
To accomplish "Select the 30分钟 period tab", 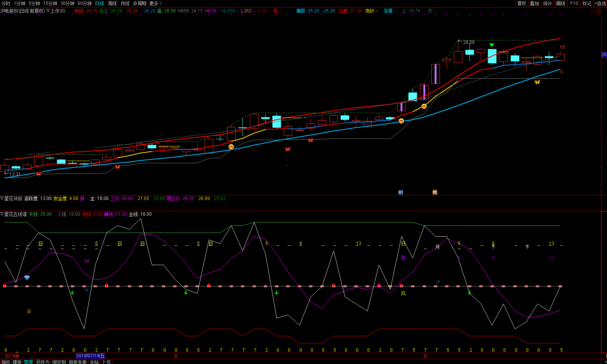I will click(67, 3).
